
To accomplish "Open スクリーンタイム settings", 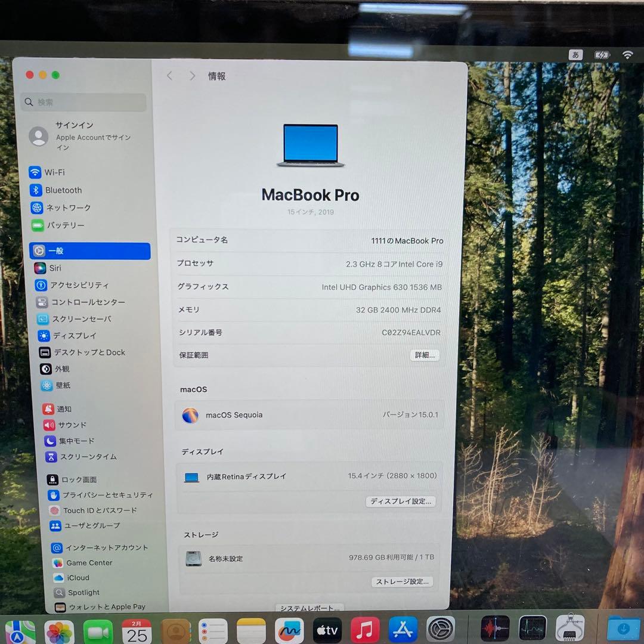I will click(x=81, y=457).
